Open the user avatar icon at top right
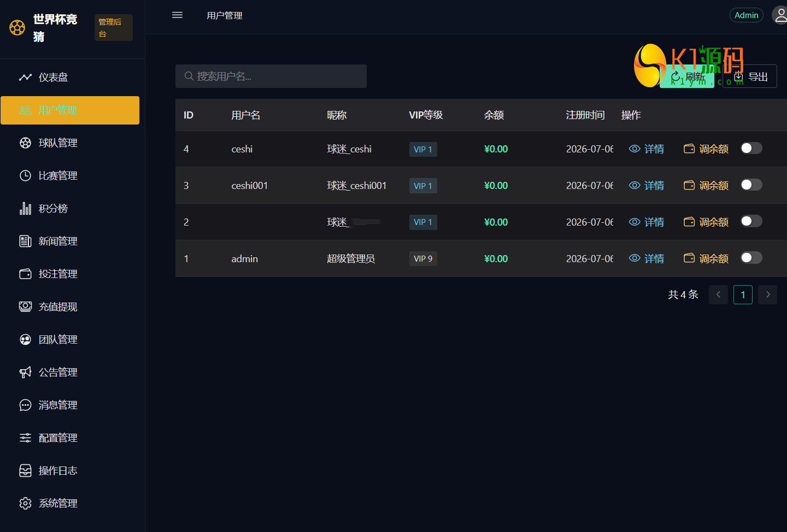Screen dimensions: 787x532 click(x=780, y=15)
